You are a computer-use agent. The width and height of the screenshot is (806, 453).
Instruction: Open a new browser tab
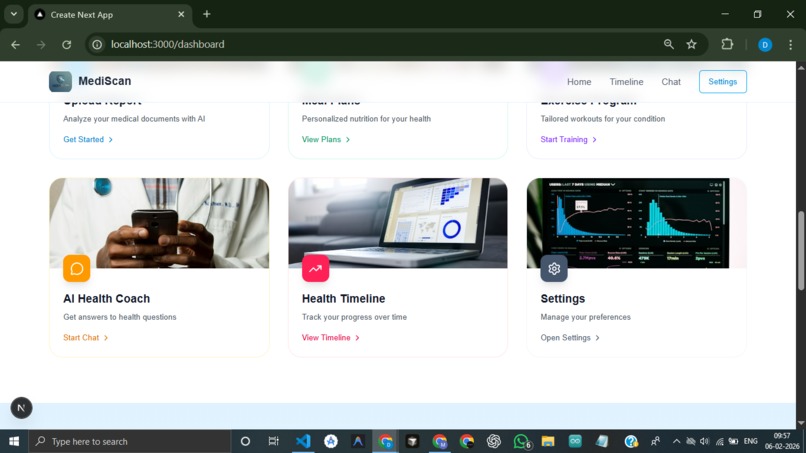pyautogui.click(x=207, y=14)
